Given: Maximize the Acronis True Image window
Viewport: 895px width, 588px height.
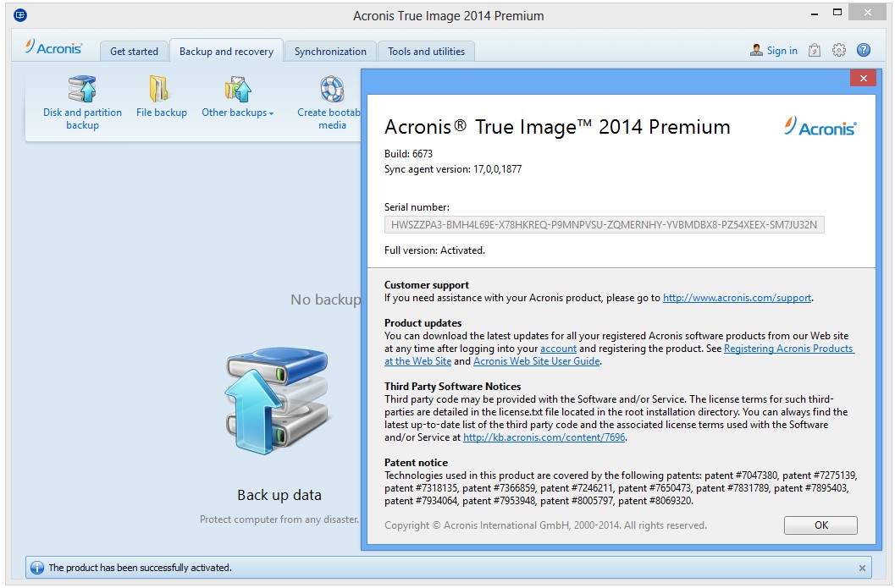Looking at the screenshot, I should [x=837, y=13].
